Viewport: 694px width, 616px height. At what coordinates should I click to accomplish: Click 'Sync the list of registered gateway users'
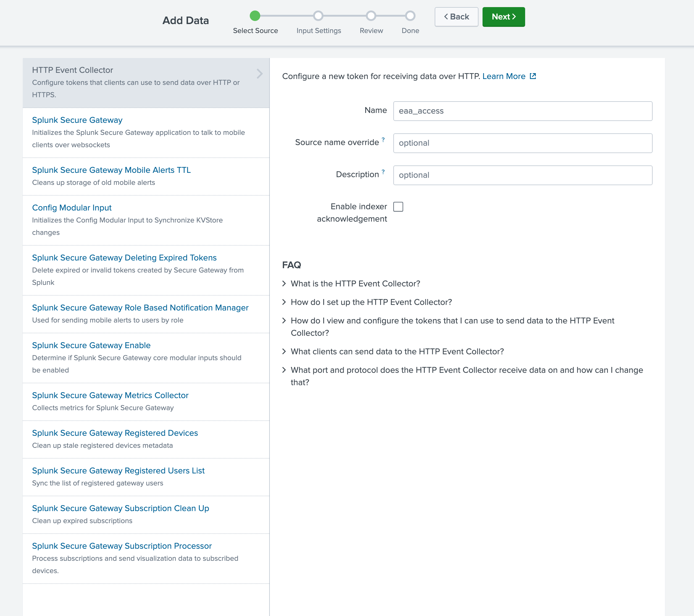coord(98,483)
